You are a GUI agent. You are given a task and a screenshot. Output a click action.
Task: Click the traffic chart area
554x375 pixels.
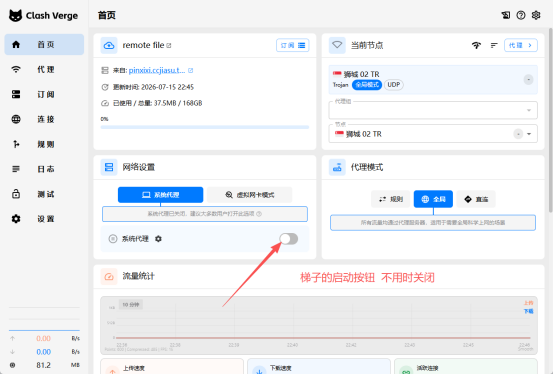[x=319, y=326]
